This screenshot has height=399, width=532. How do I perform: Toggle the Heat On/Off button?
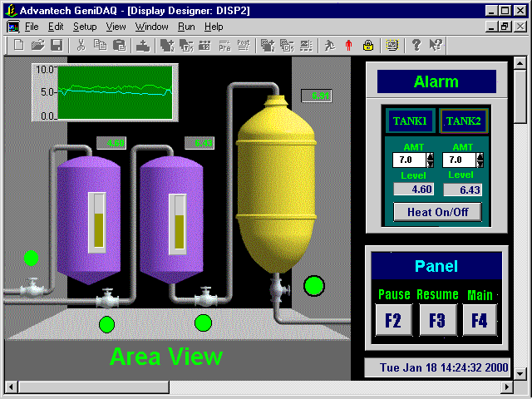click(437, 211)
